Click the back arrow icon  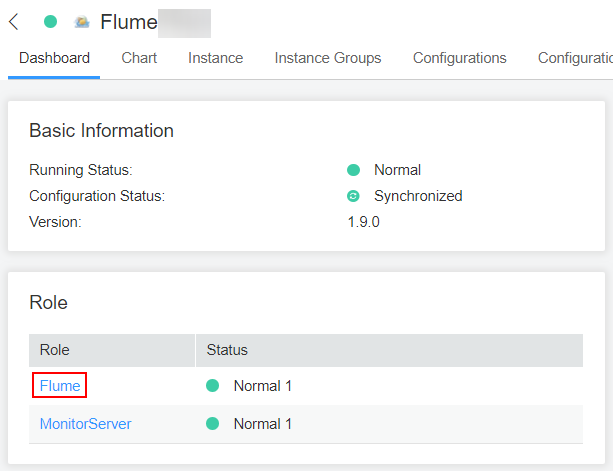point(14,22)
